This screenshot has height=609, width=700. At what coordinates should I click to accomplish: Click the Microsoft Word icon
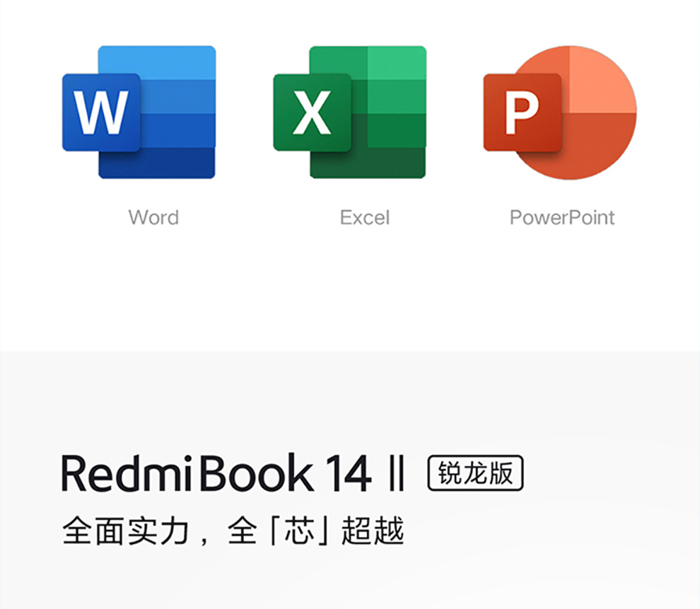139,112
